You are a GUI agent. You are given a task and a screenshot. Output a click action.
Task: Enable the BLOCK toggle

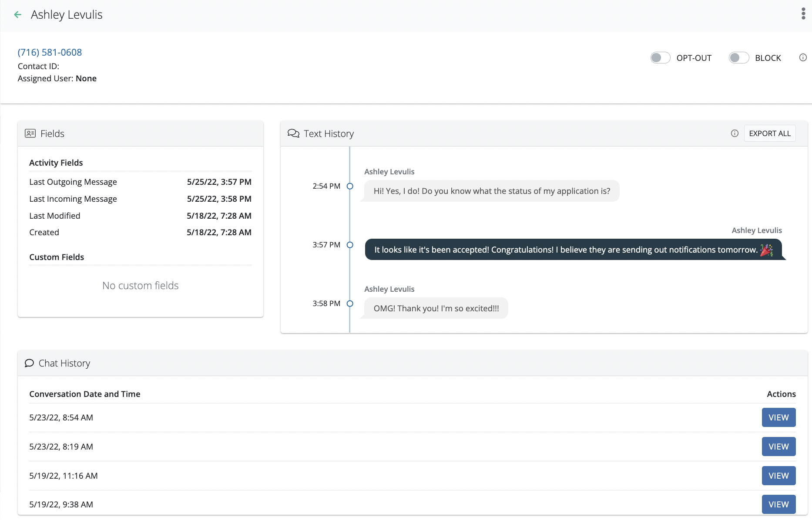pyautogui.click(x=738, y=58)
